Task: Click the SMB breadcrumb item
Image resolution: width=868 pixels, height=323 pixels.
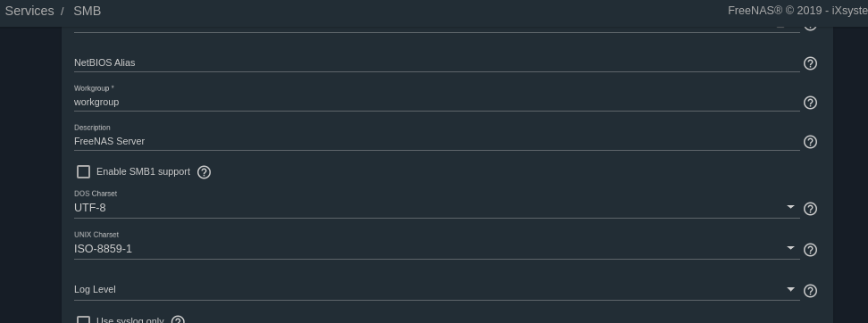Action: (87, 11)
